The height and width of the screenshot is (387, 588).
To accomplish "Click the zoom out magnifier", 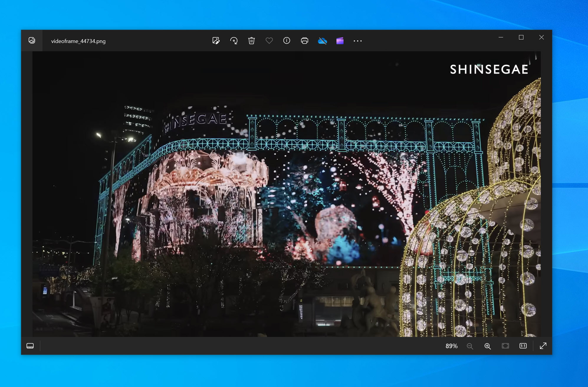I will (x=470, y=346).
